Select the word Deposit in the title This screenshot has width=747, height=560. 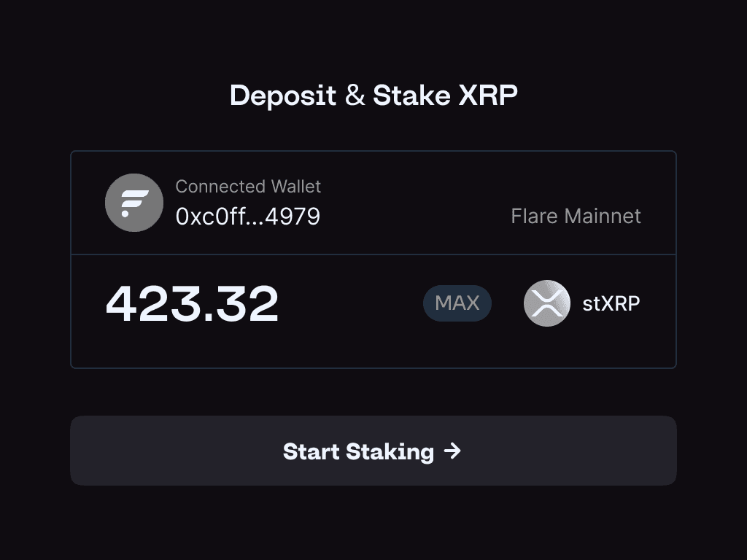pyautogui.click(x=283, y=96)
